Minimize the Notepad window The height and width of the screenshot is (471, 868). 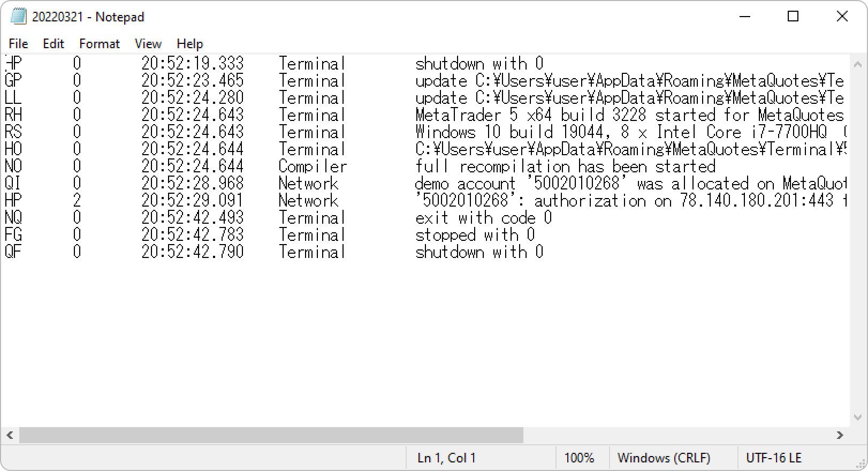point(745,17)
